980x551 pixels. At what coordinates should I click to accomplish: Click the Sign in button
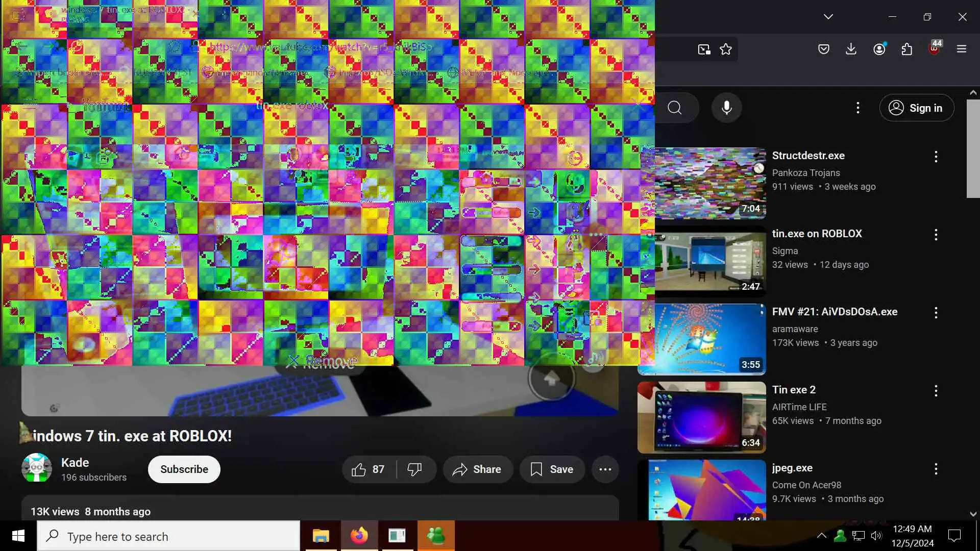[916, 108]
